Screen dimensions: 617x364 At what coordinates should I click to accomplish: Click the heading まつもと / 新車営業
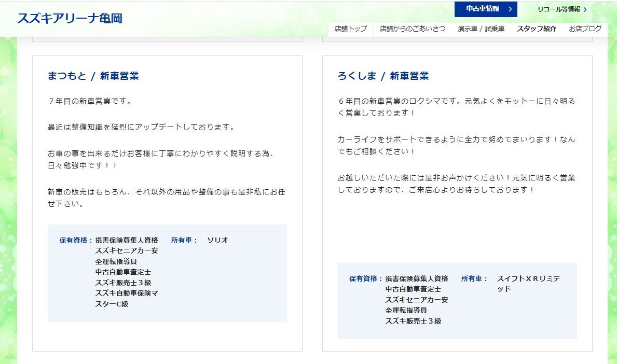(x=93, y=76)
